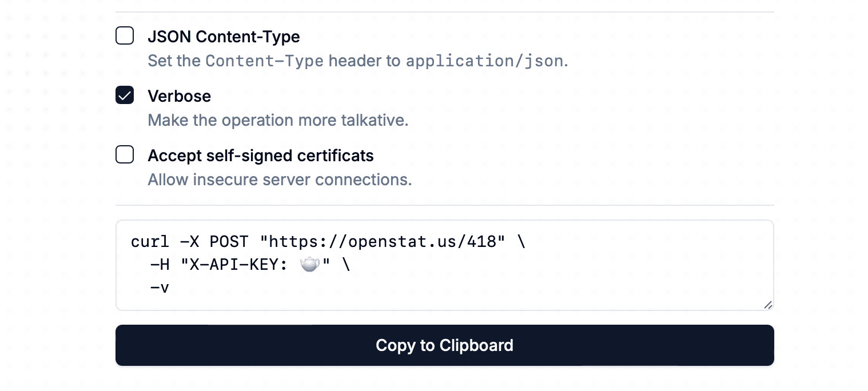Tick the Accept self-signed certificates checkbox

[x=125, y=155]
